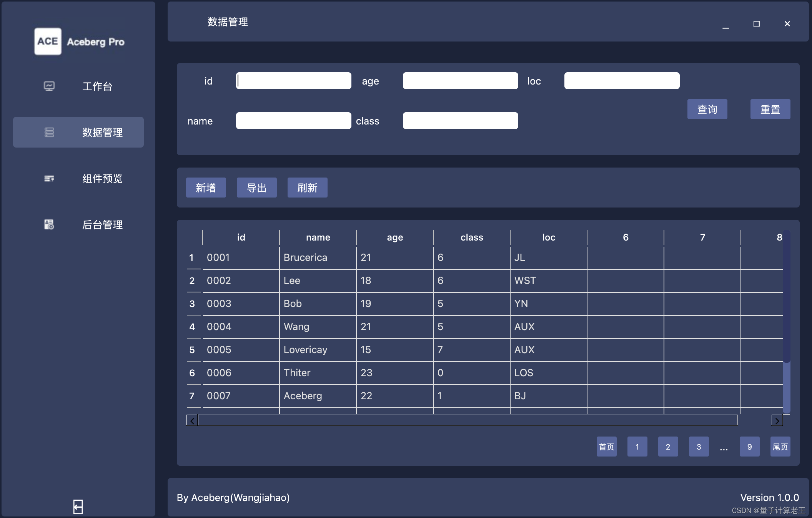Refresh the table using 刷新

[x=307, y=188]
